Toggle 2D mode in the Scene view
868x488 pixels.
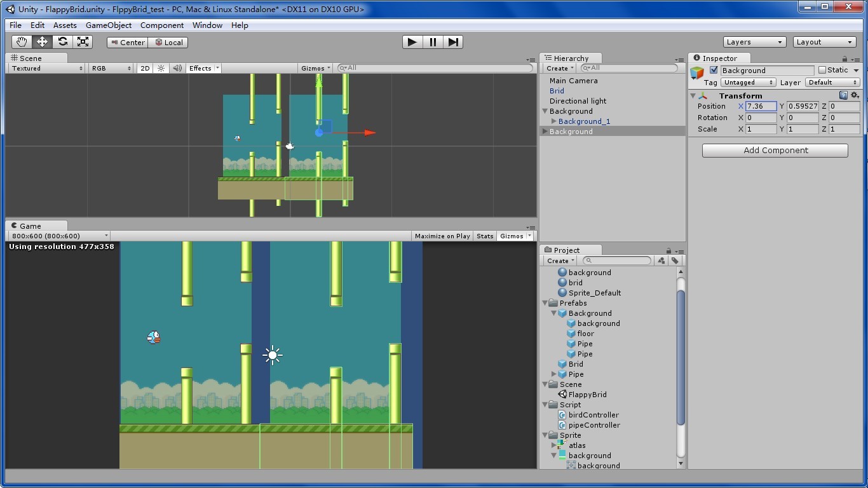point(144,68)
